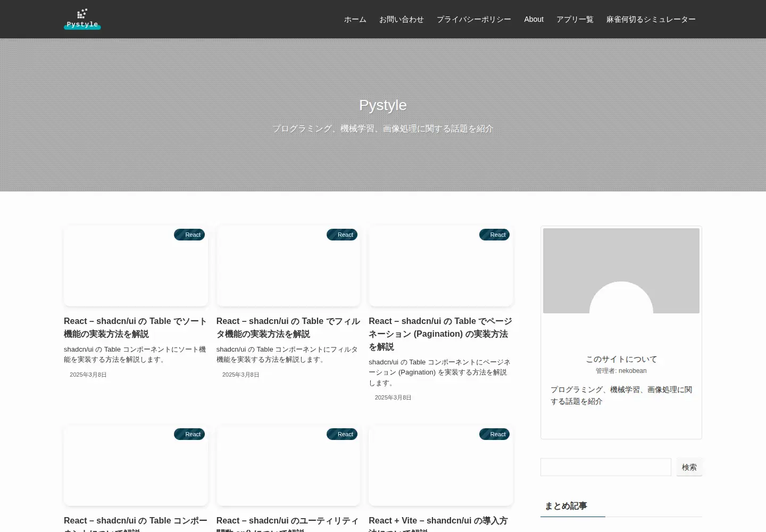Viewport: 766px width, 532px height.
Task: Click the フィルタ機能 article description text
Action: point(287,354)
